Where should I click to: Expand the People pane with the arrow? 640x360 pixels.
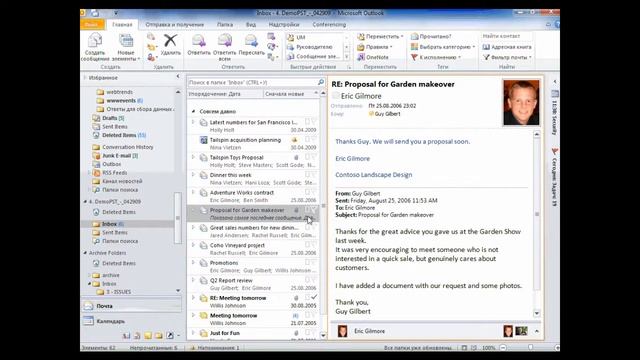537,331
